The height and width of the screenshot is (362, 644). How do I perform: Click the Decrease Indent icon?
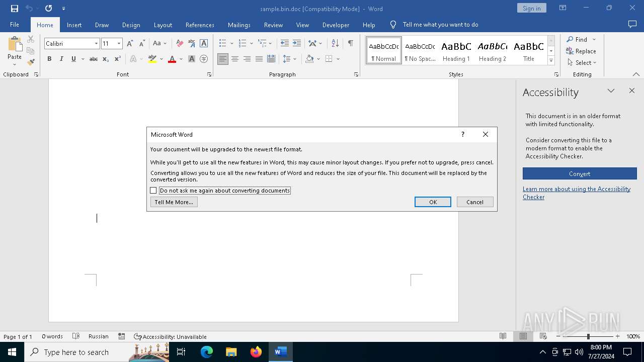(285, 44)
